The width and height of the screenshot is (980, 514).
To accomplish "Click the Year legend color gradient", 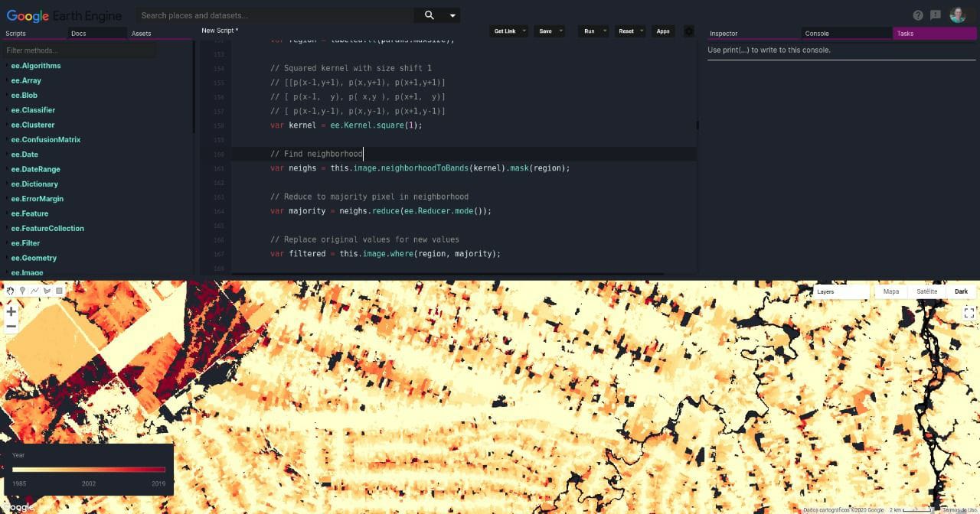I will pos(88,469).
